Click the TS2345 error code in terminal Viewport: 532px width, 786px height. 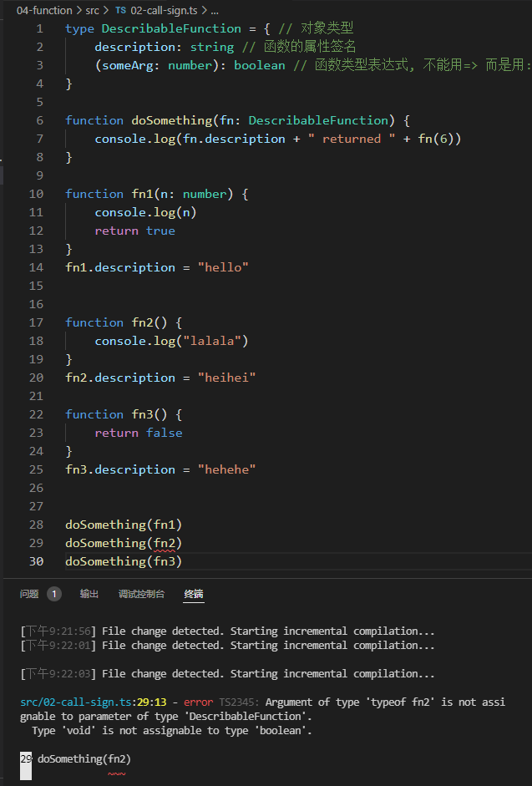click(238, 702)
